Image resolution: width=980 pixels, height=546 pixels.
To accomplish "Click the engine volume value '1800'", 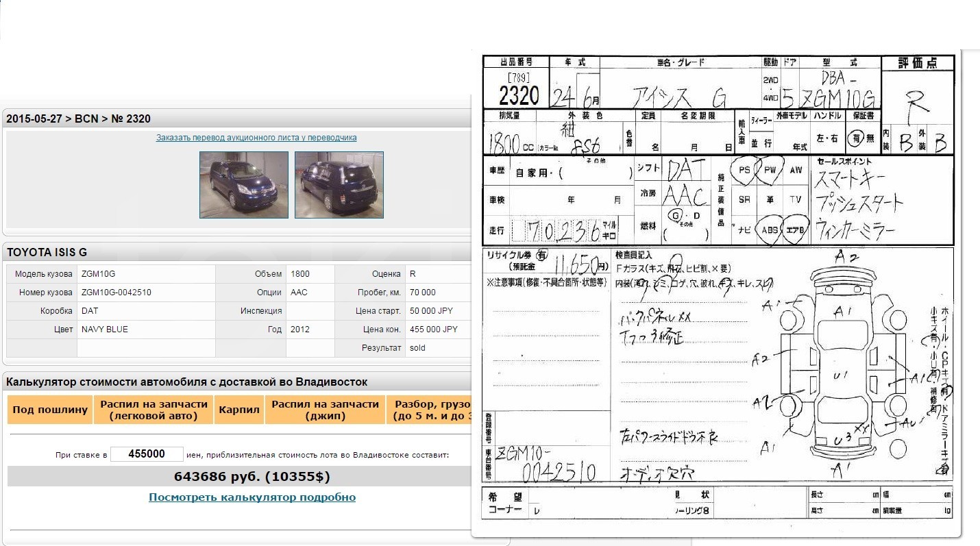I will (300, 274).
